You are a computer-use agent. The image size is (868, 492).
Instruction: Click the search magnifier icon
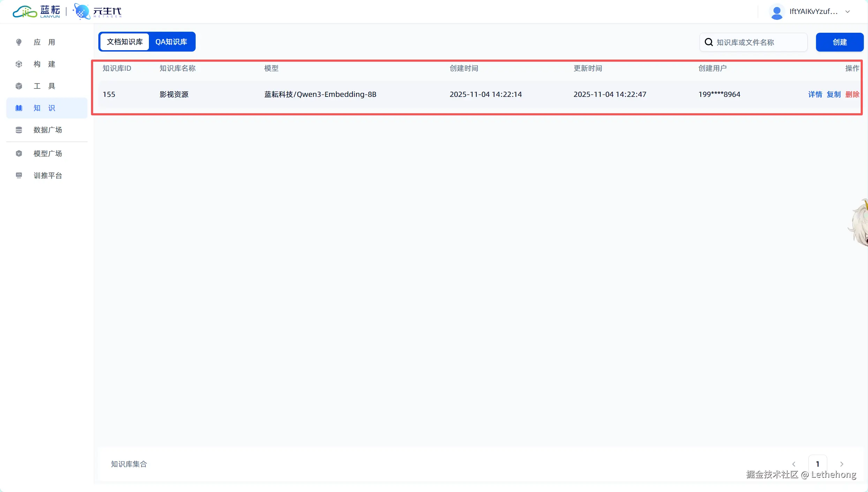(709, 42)
